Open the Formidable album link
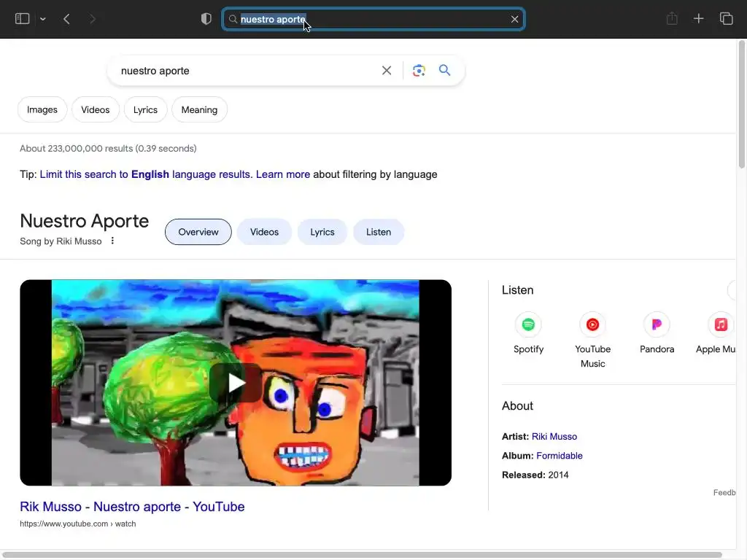The width and height of the screenshot is (747, 560). coord(560,456)
